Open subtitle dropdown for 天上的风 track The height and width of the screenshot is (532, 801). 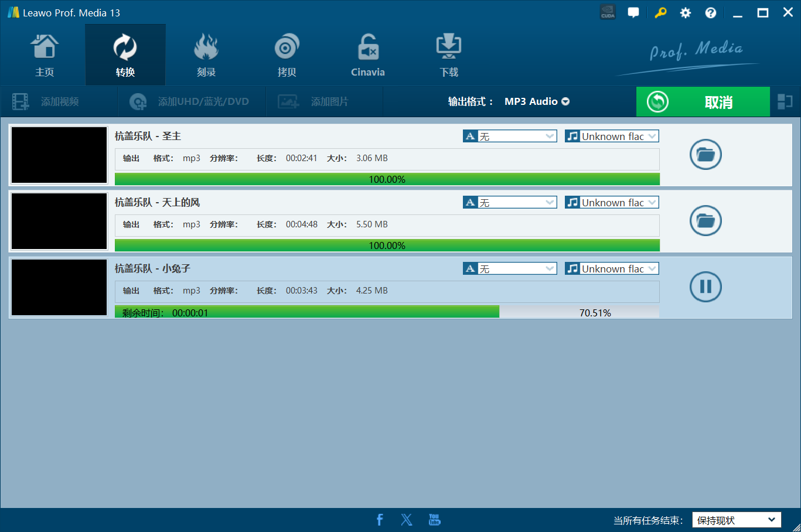click(x=510, y=203)
